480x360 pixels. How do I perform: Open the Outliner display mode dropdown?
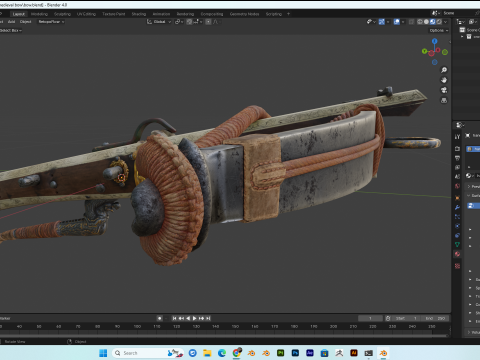[461, 22]
